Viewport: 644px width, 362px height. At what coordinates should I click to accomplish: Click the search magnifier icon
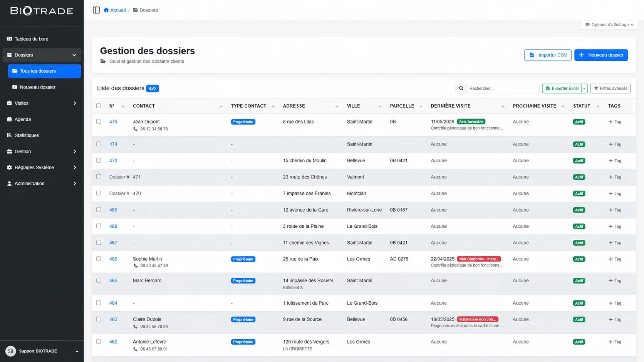tap(461, 88)
